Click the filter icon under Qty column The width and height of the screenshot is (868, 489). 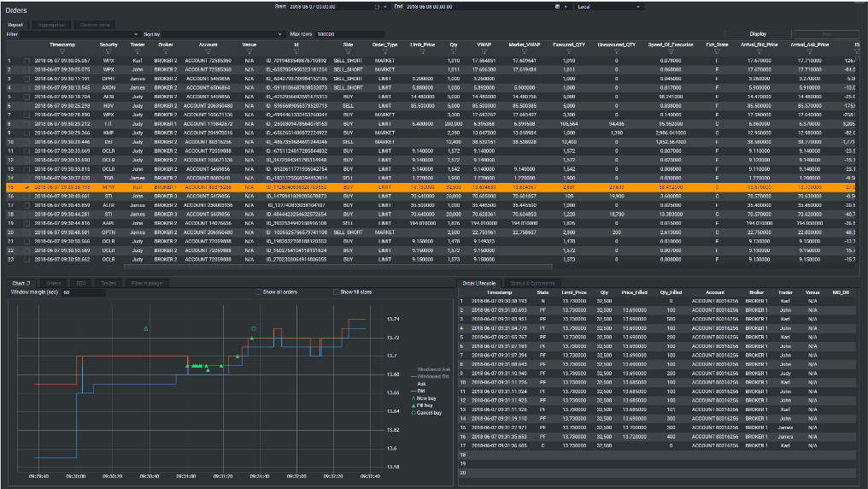click(x=454, y=51)
